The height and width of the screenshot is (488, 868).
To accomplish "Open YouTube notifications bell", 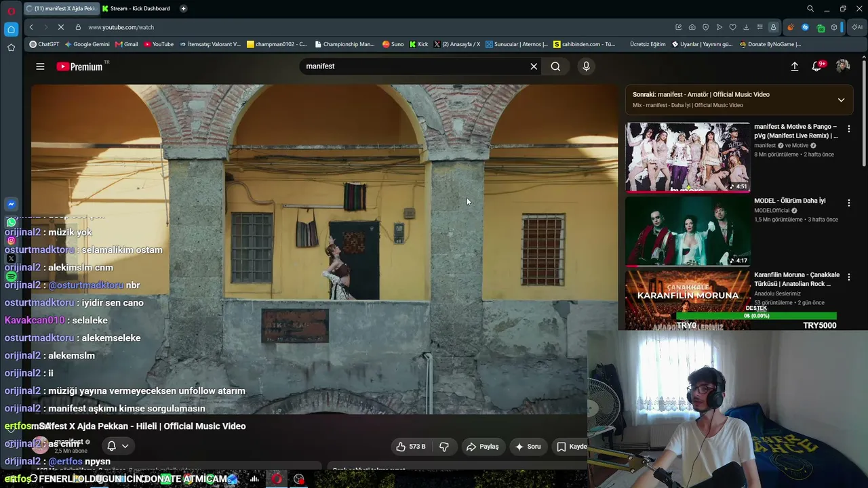I will pyautogui.click(x=817, y=66).
